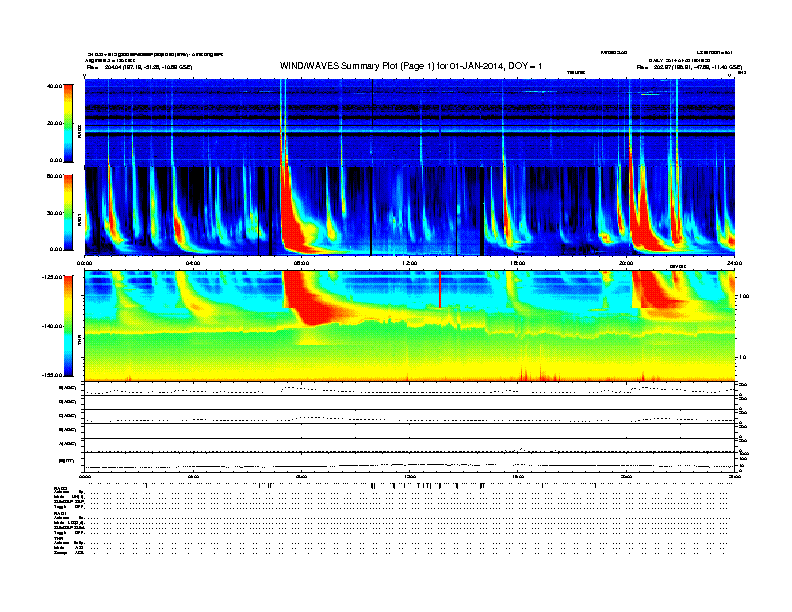Click the -140.00 label on TNR scale
The width and height of the screenshot is (792, 612).
click(53, 326)
